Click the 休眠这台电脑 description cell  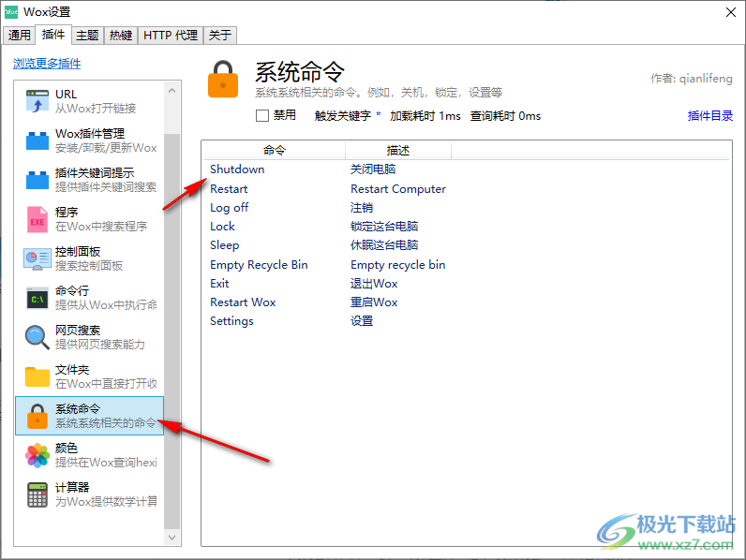click(384, 245)
